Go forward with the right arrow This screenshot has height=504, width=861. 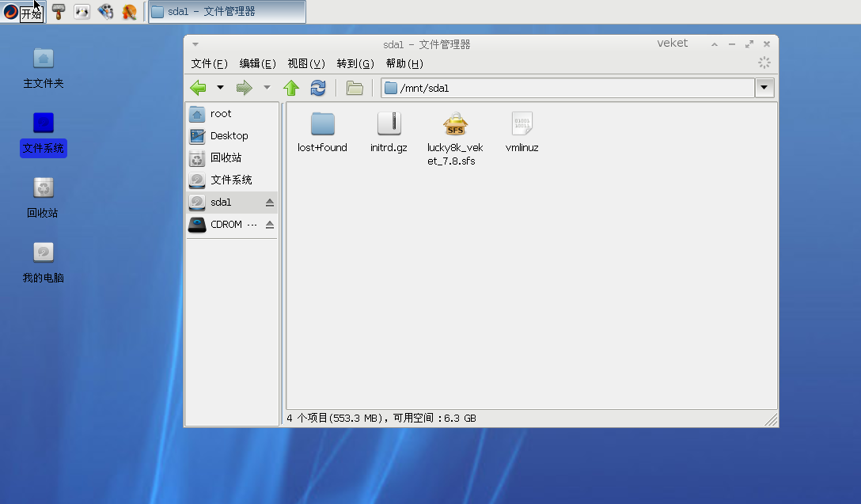click(x=245, y=88)
